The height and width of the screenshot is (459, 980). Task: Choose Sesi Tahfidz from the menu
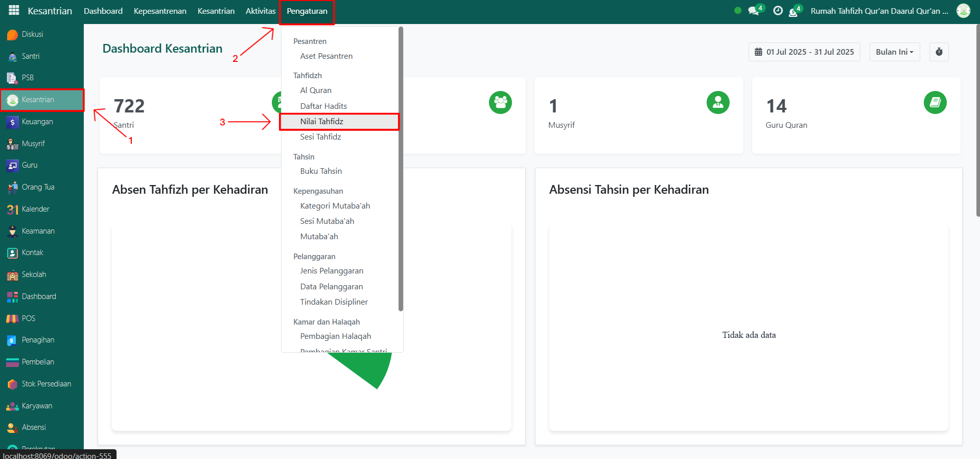(x=320, y=137)
